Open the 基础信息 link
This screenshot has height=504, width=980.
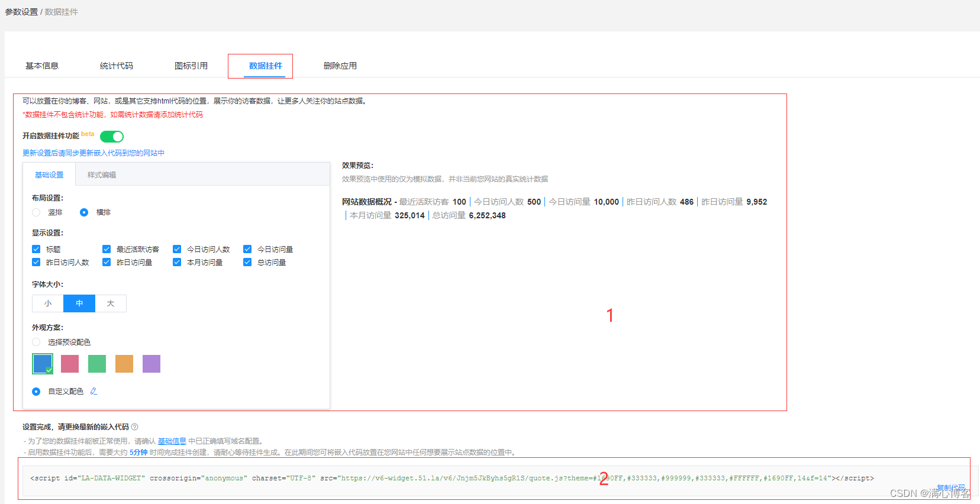[172, 441]
